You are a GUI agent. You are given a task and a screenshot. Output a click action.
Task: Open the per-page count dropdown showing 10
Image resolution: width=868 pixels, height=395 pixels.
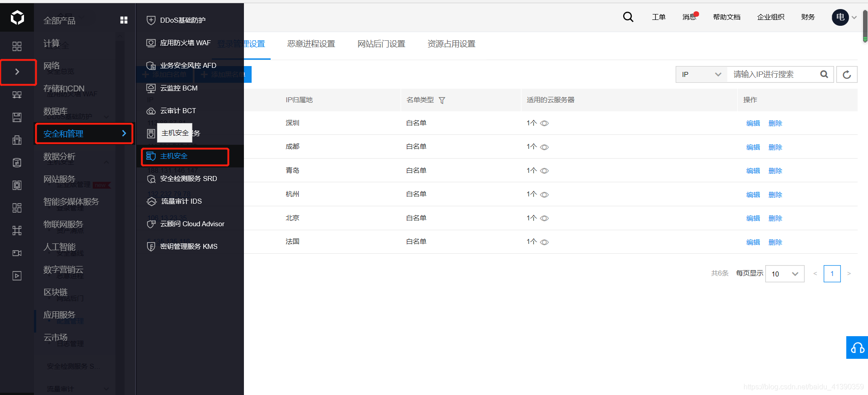pos(785,274)
